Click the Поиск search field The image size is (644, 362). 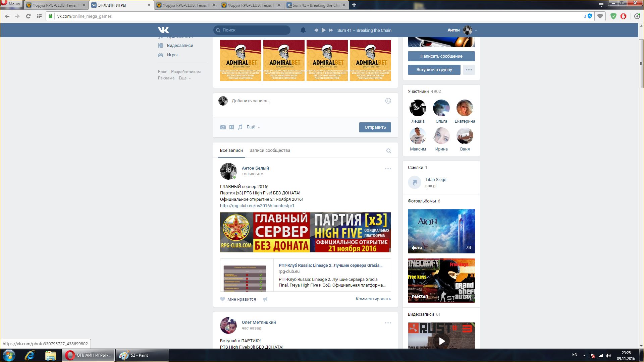[x=255, y=30]
